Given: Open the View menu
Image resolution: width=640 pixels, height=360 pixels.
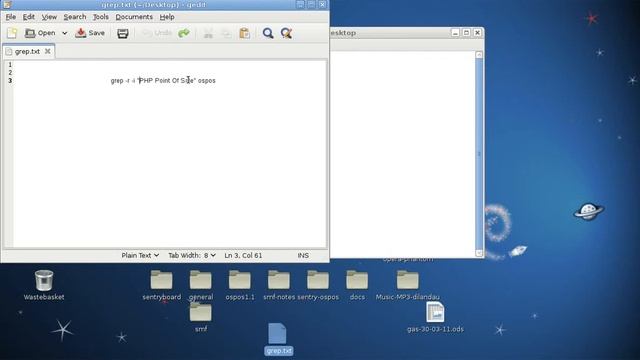Looking at the screenshot, I should click(49, 17).
